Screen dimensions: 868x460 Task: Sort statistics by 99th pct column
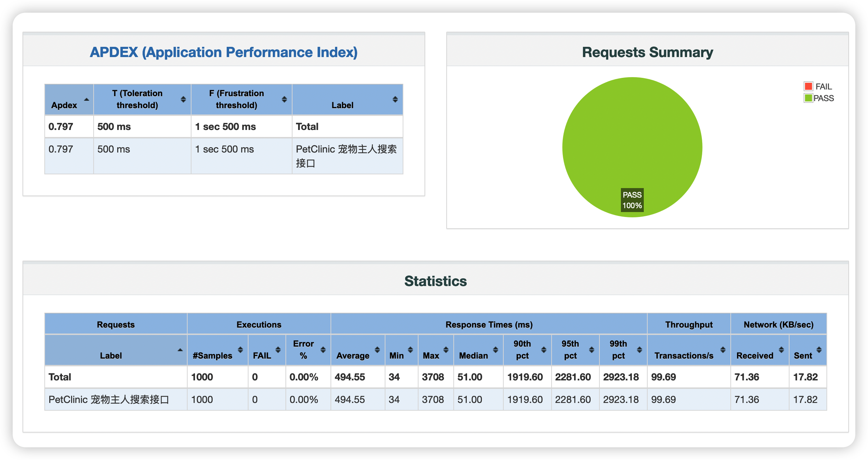coord(639,350)
